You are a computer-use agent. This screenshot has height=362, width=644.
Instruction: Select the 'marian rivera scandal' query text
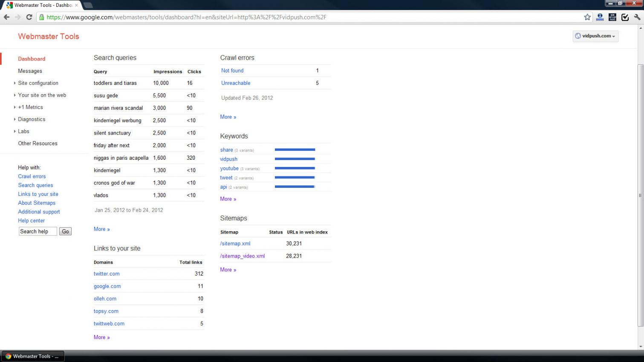(118, 108)
